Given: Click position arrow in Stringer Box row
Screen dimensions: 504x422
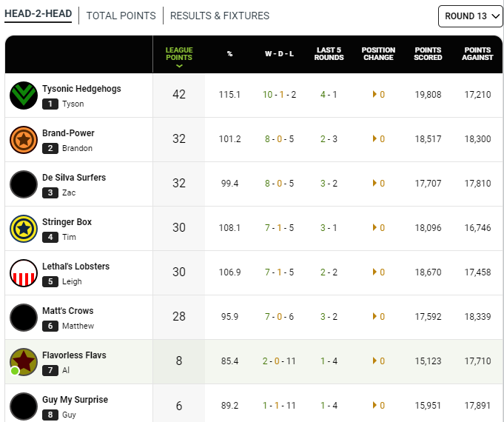Looking at the screenshot, I should click(x=374, y=227).
